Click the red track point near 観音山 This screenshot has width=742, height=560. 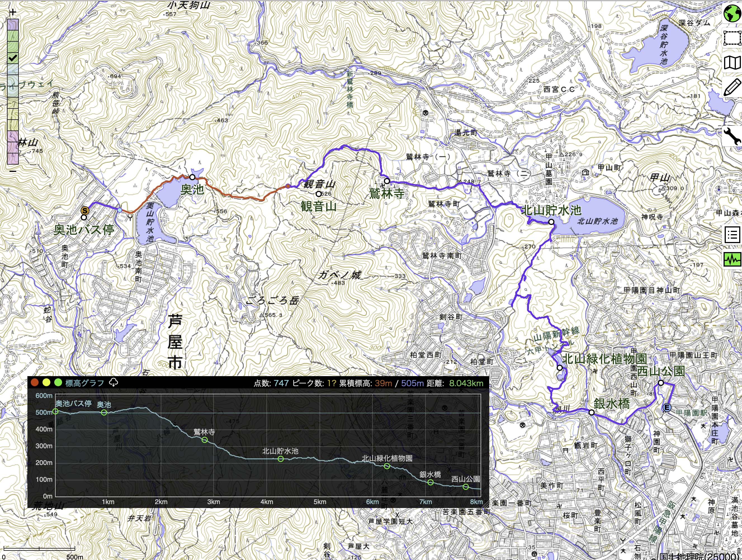pos(288,186)
